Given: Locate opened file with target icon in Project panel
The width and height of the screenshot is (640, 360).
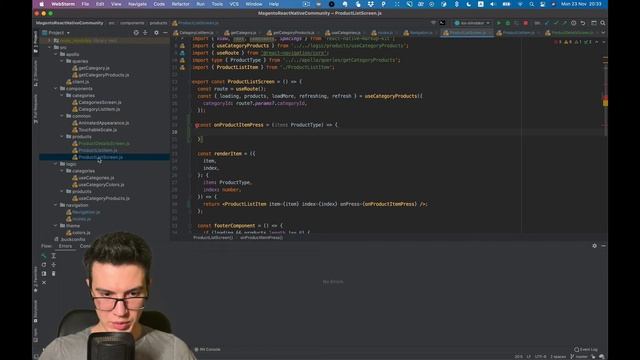Looking at the screenshot, I should [x=136, y=33].
